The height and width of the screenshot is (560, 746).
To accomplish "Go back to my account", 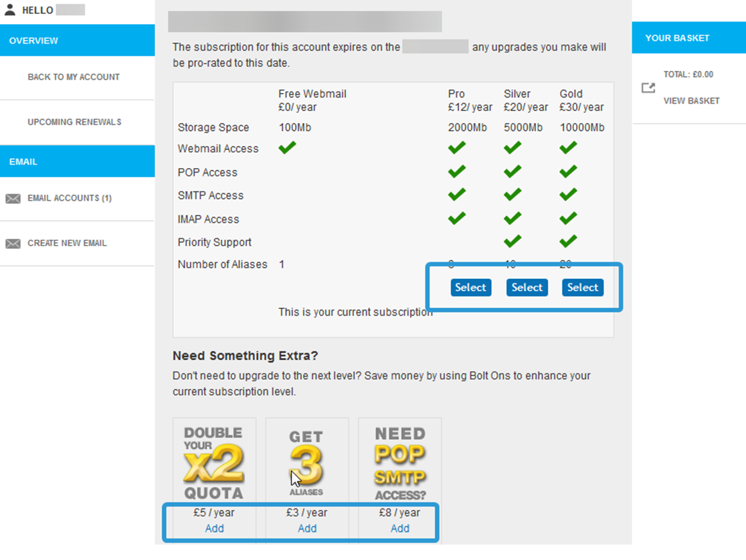I will pos(74,77).
